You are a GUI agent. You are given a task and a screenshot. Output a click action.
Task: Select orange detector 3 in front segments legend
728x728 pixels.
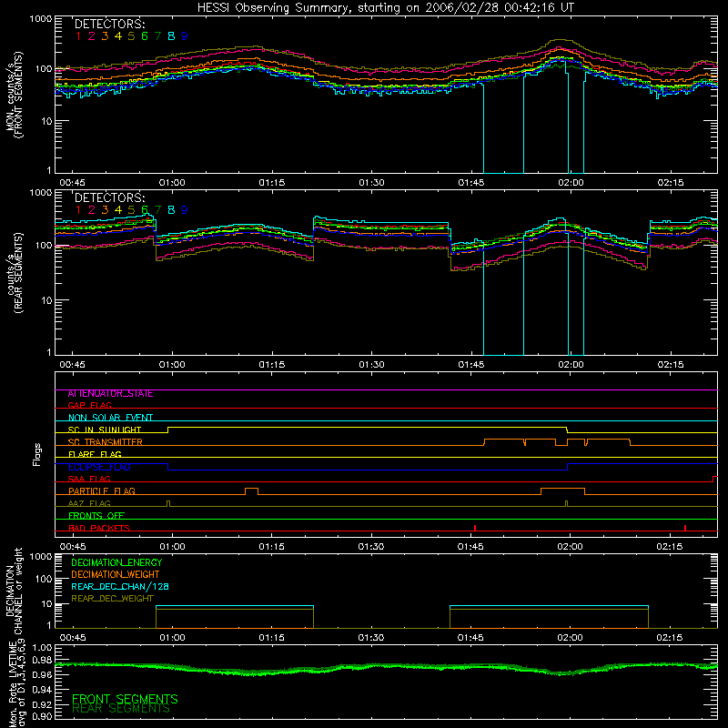[x=105, y=36]
